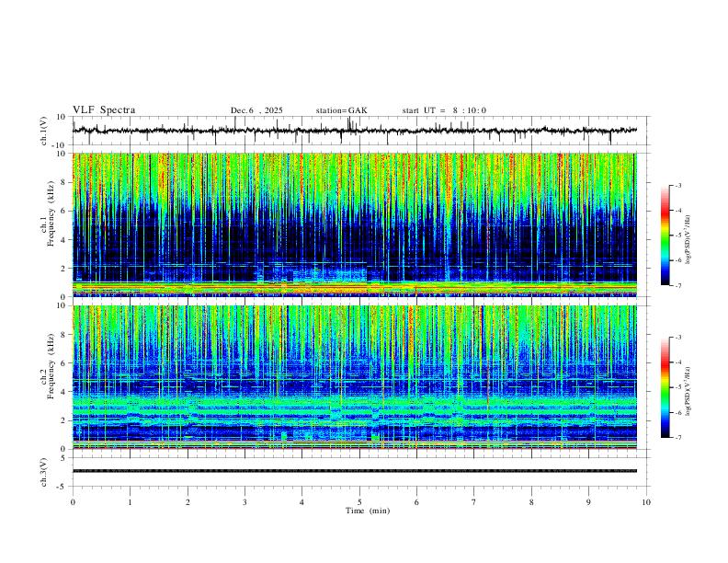This screenshot has width=728, height=563.
Task: Click the upper PSD color bar
Action: pos(665,236)
